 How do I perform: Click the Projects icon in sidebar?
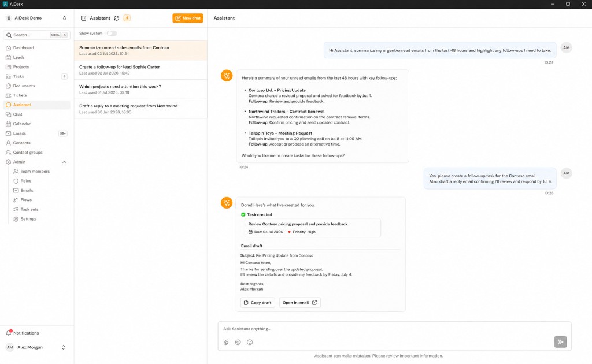[8, 67]
